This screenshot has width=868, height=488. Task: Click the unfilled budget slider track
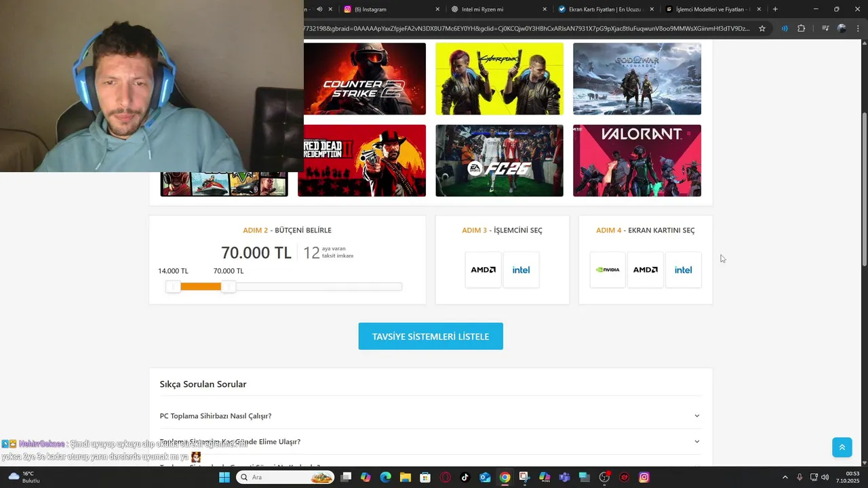(x=318, y=287)
